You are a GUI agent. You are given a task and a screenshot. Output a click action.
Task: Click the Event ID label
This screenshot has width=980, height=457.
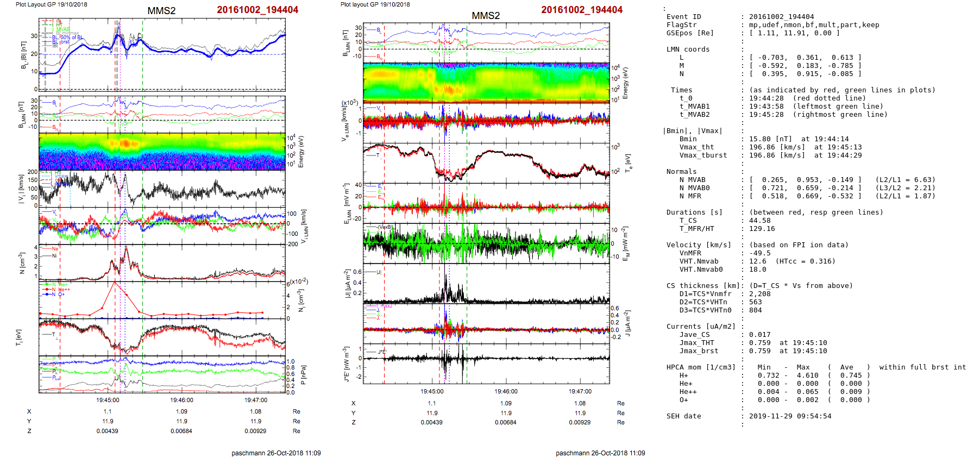[683, 17]
